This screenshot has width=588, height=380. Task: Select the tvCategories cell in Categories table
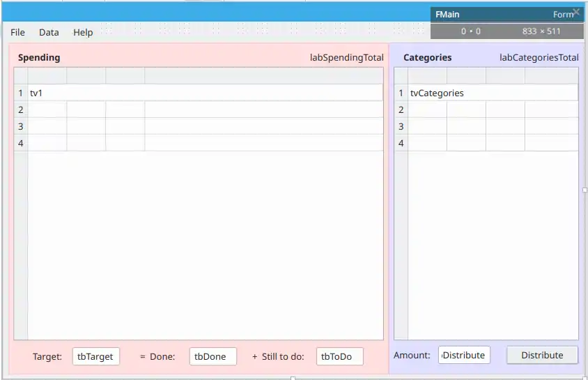(x=493, y=93)
